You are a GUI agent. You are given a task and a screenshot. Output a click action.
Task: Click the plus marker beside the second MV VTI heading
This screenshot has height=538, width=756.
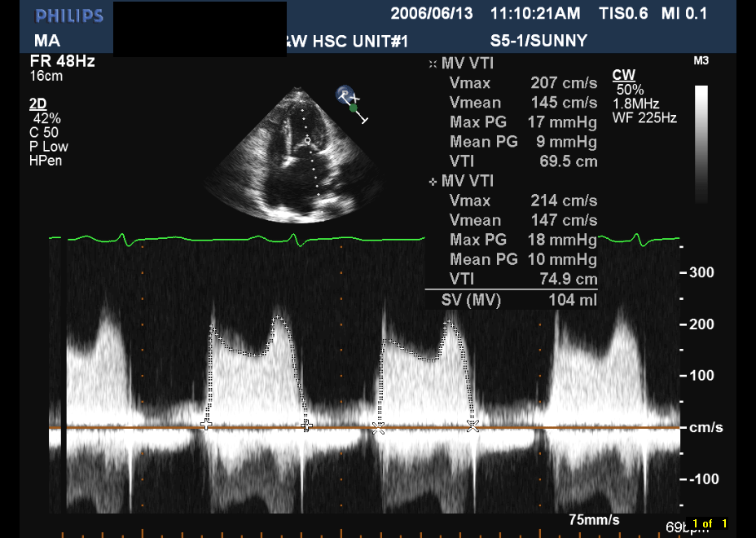(433, 182)
